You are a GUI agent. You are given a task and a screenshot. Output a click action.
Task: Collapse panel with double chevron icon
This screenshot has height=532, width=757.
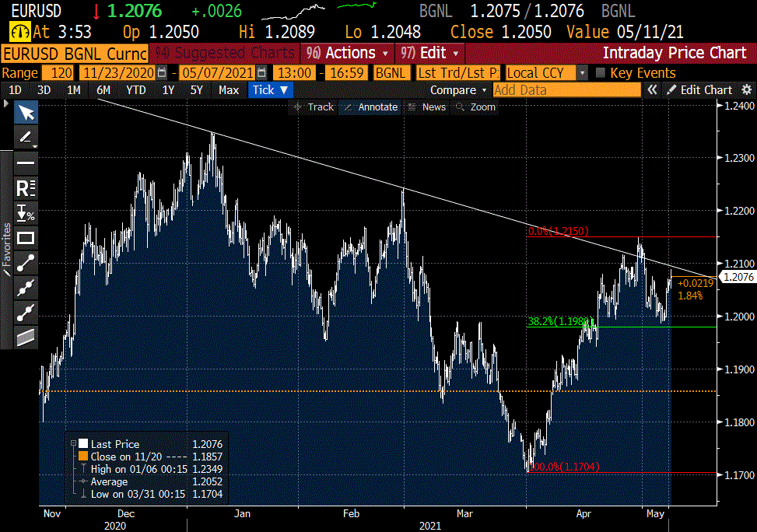tap(653, 89)
